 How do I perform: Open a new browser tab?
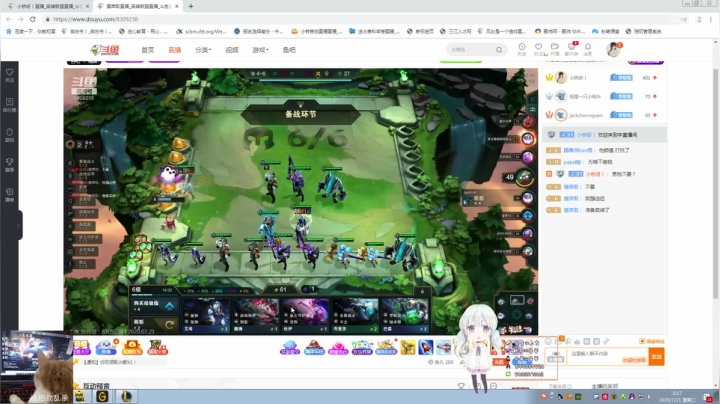191,6
